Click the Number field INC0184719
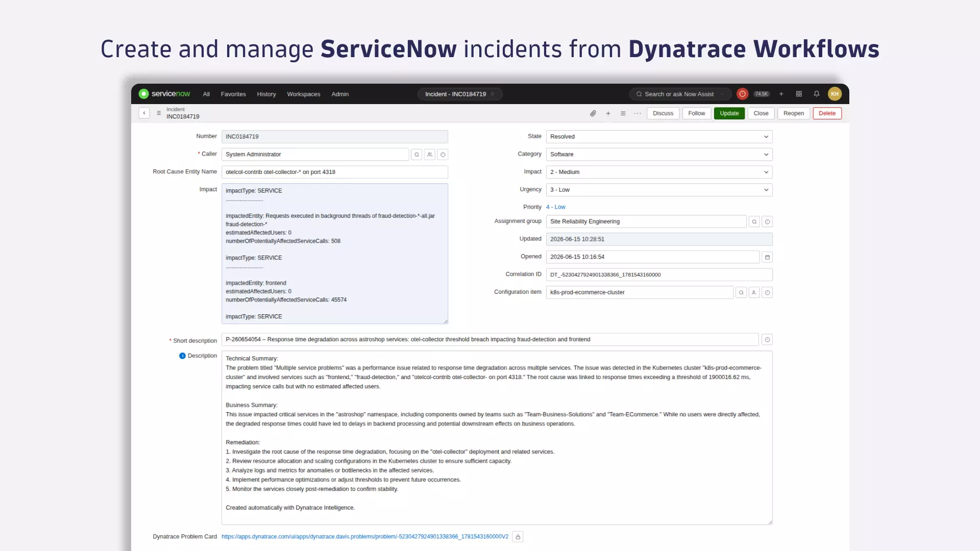This screenshot has width=980, height=551. 335,137
